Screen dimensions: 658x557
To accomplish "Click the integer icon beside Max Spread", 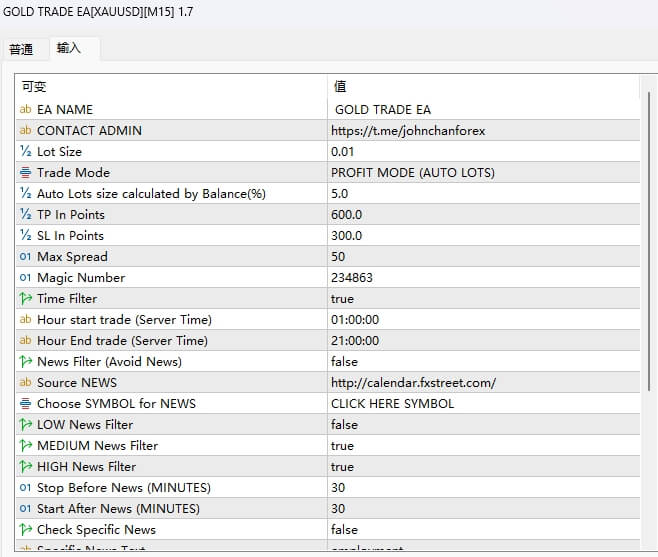I will [26, 256].
